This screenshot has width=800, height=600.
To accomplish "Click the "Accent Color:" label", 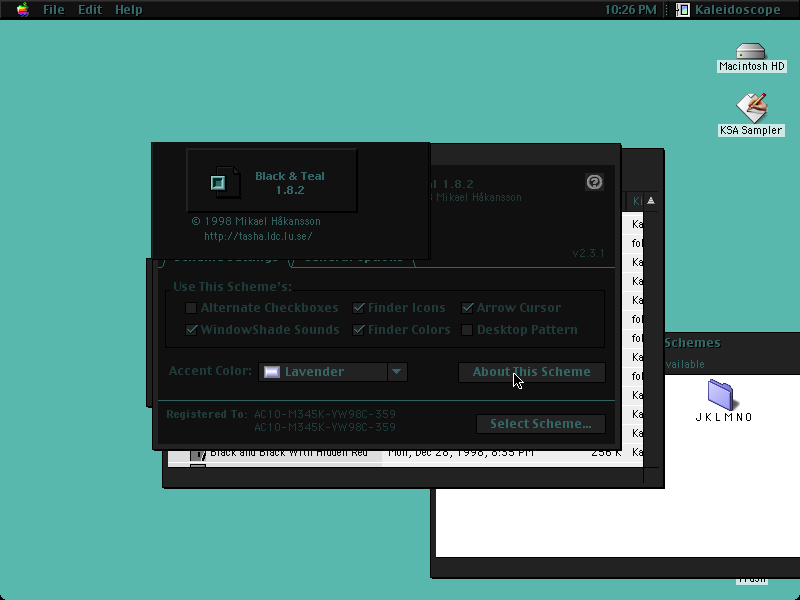I will 210,371.
